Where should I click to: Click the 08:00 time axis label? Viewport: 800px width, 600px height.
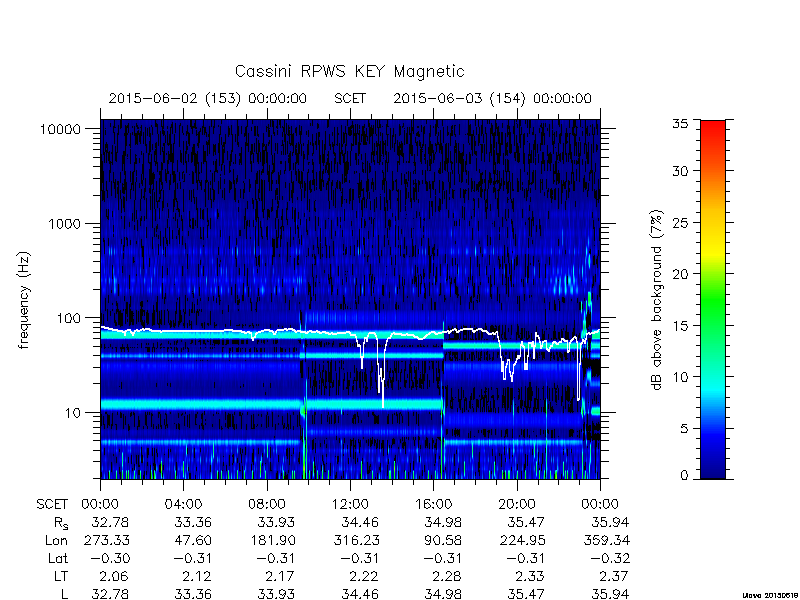pyautogui.click(x=267, y=504)
